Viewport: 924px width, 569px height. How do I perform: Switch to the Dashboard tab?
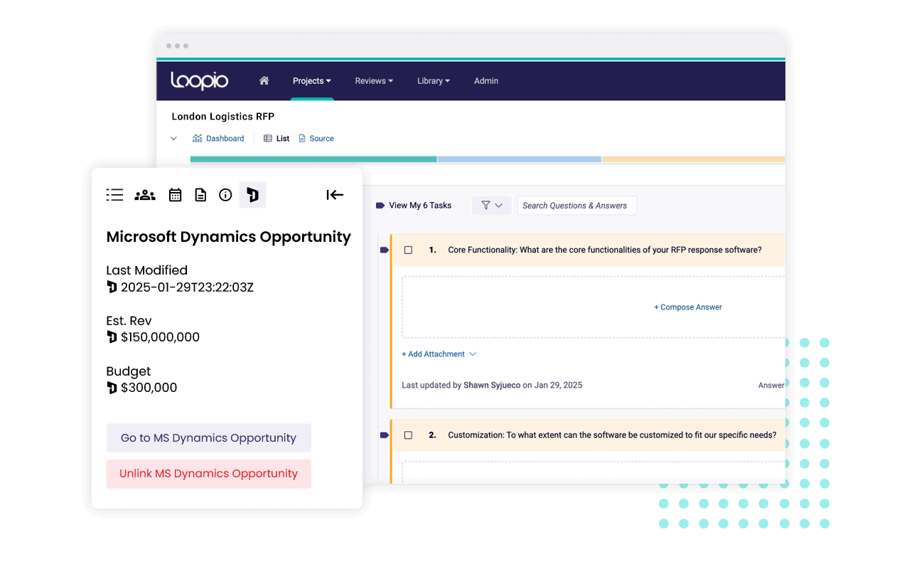click(218, 139)
